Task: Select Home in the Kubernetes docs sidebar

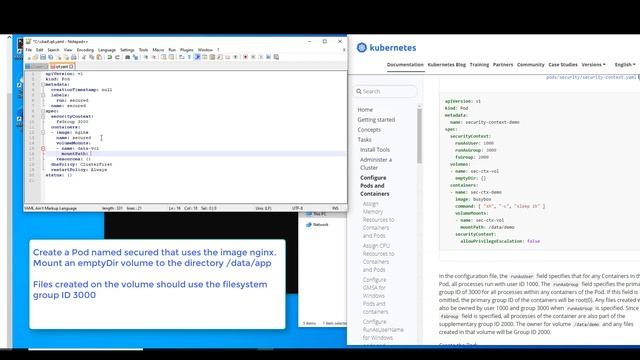Action: coord(365,110)
